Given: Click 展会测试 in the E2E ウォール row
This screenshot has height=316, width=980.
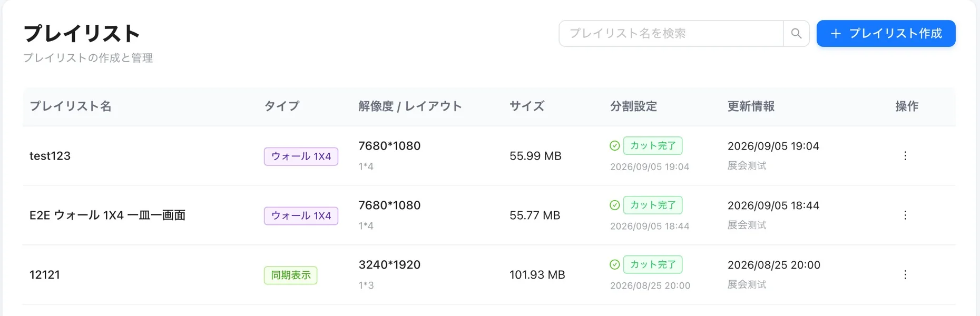Looking at the screenshot, I should pyautogui.click(x=747, y=225).
